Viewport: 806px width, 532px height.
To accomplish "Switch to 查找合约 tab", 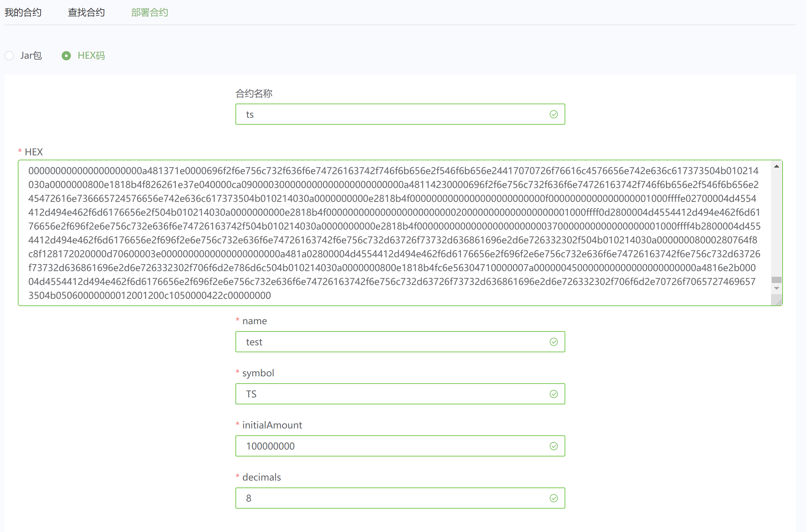I will coord(86,13).
